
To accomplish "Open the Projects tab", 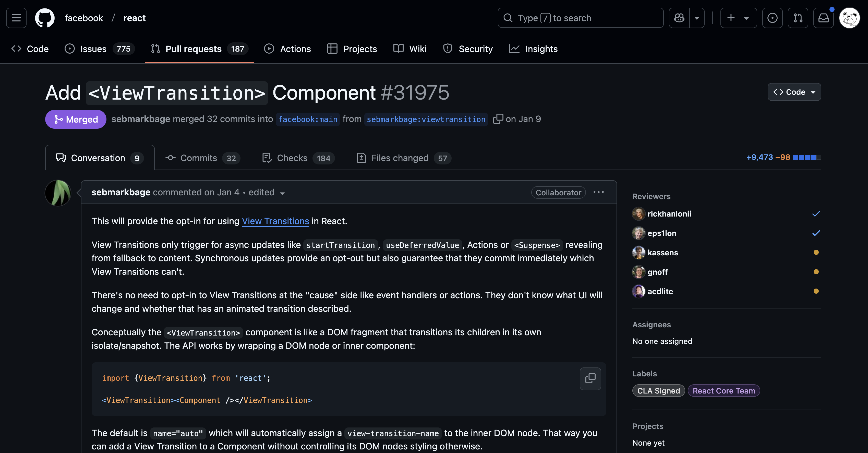I will point(352,49).
